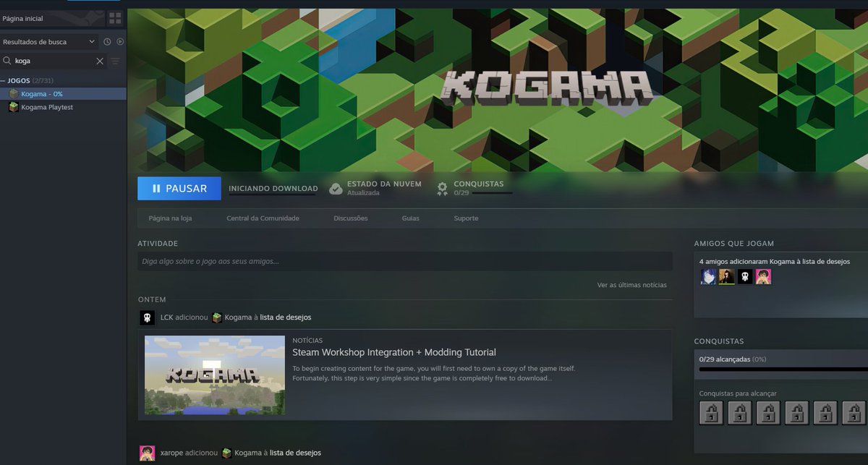The width and height of the screenshot is (868, 465).
Task: Open the lista de desejos link from xarope
Action: point(295,453)
